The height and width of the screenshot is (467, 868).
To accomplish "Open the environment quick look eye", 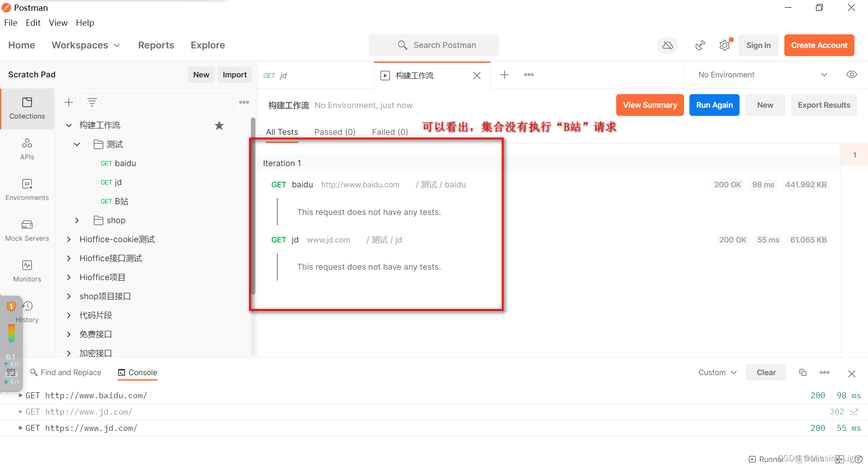I will click(852, 74).
